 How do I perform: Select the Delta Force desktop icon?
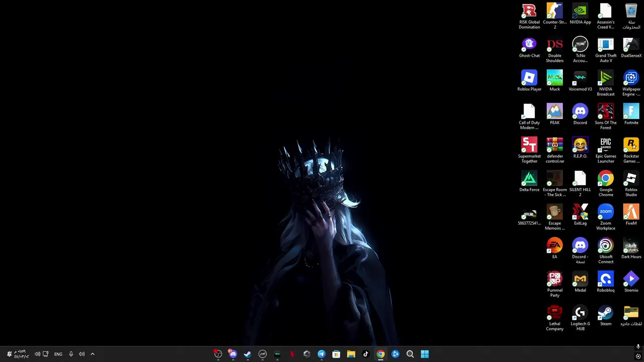click(x=529, y=182)
